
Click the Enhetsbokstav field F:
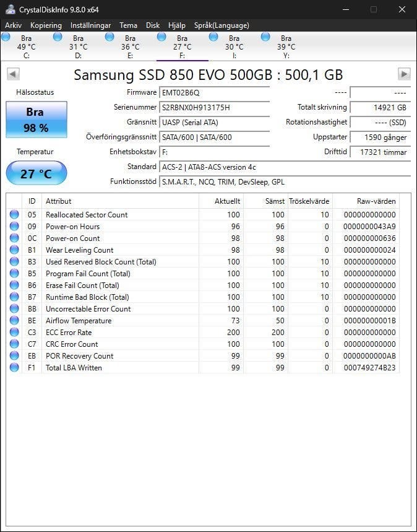click(x=214, y=152)
